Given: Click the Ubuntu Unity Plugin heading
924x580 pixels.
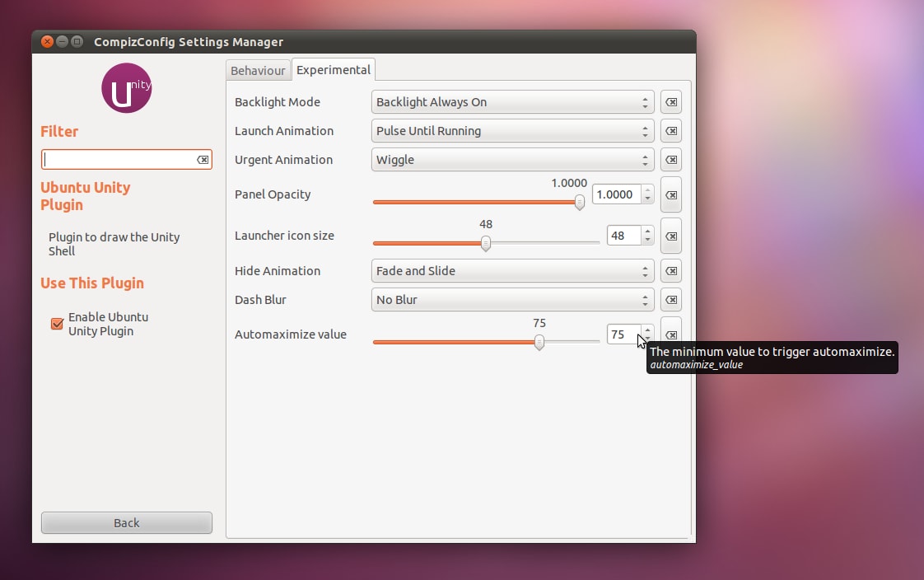Looking at the screenshot, I should [86, 196].
